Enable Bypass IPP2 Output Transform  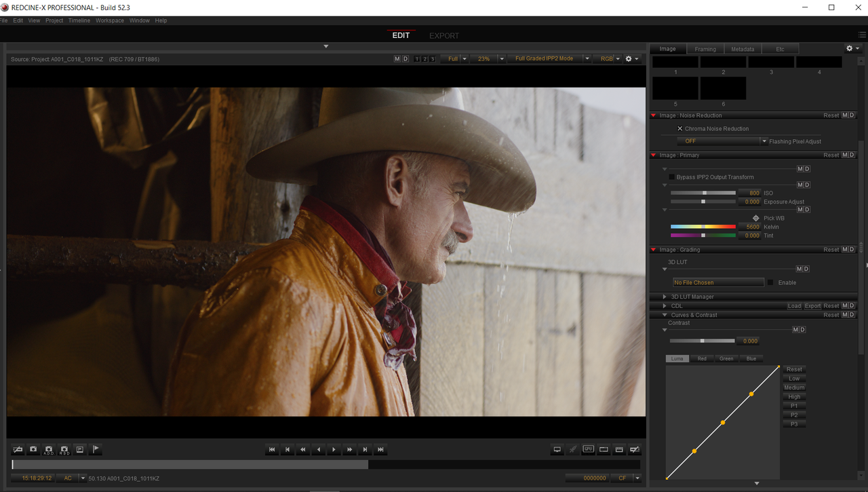672,177
